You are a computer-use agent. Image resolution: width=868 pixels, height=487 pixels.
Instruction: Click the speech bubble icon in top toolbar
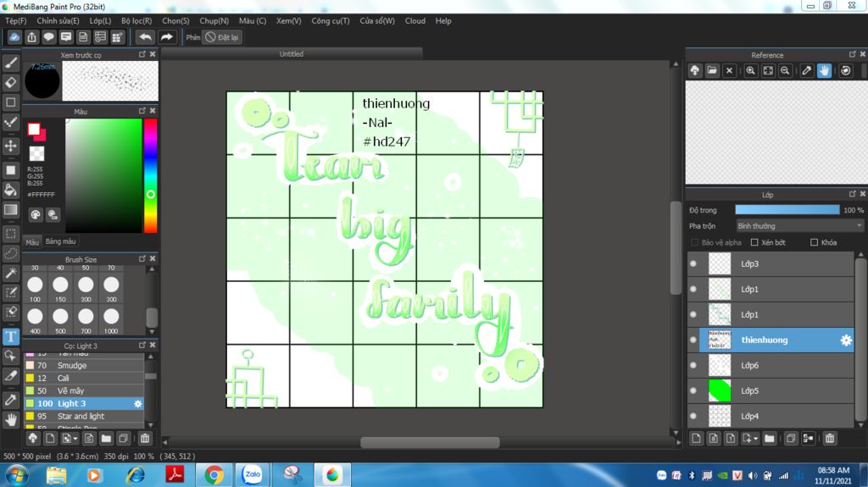48,37
